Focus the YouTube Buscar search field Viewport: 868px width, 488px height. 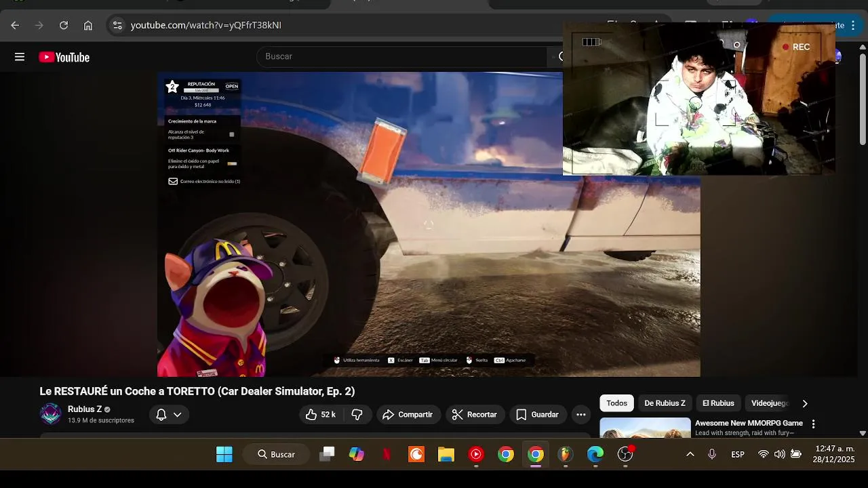tap(401, 57)
